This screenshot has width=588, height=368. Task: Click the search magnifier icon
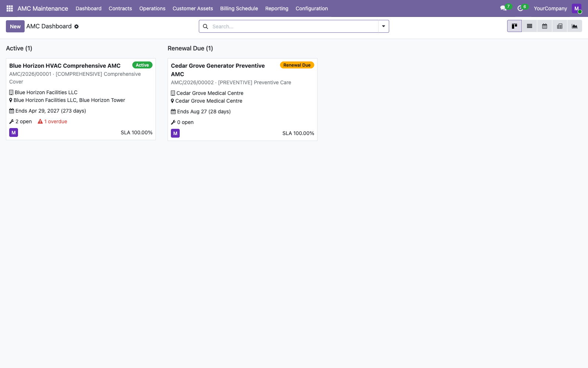[x=205, y=26]
